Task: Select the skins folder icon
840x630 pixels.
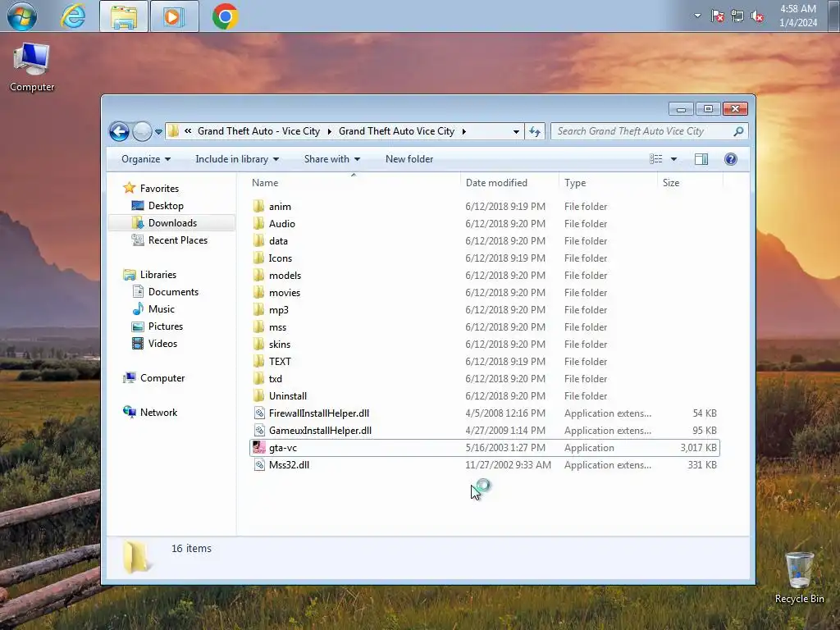Action: (258, 344)
